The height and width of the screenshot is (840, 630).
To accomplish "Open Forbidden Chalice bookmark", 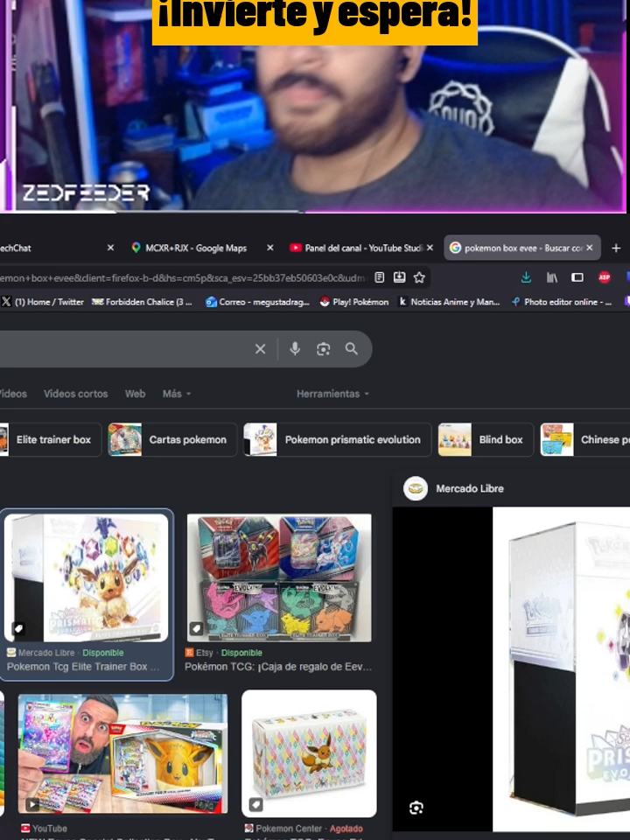I will [142, 302].
